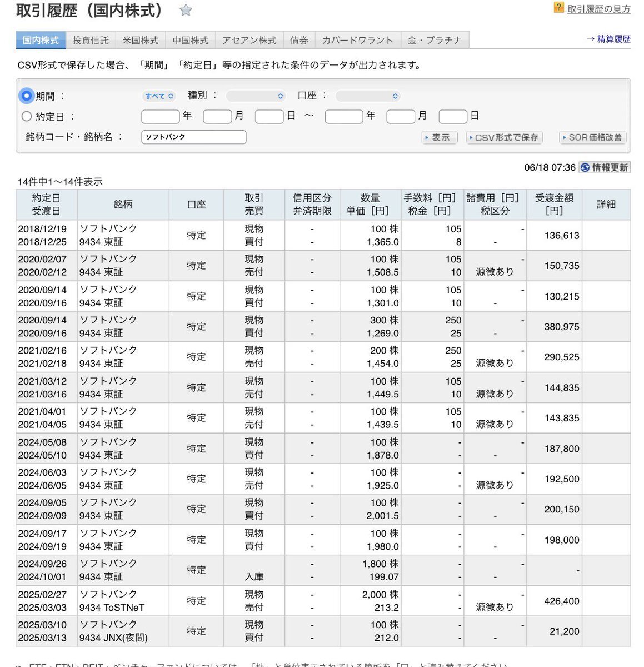
Task: Click the 約定日 受渡日 column header
Action: tap(46, 205)
